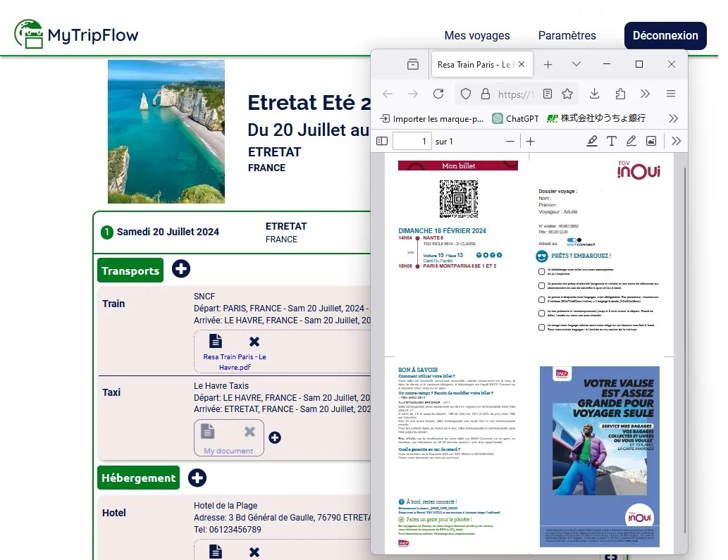Screen dimensions: 728x560
Task: Choose the Draw tool in the PDF viewer
Action: pos(631,141)
